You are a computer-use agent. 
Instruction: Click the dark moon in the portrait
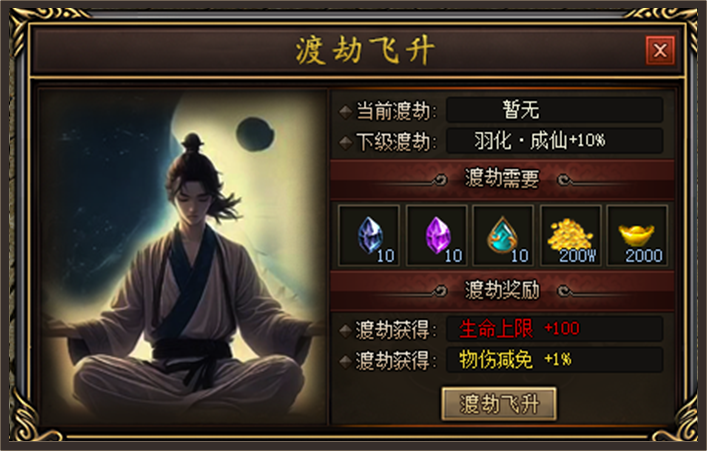pos(255,134)
